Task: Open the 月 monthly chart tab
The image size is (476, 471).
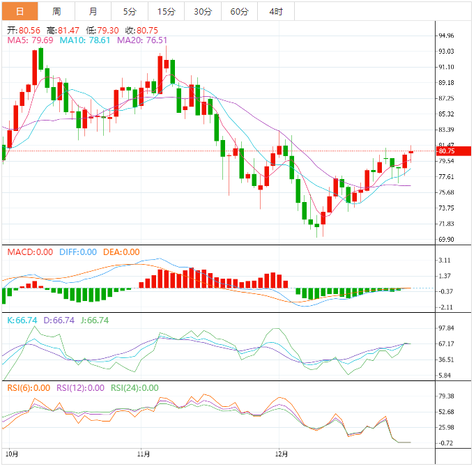Action: [93, 11]
